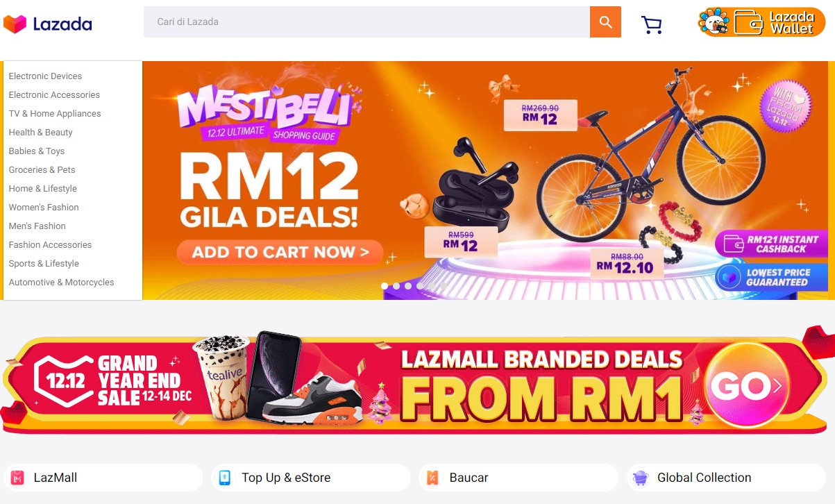The image size is (835, 504).
Task: Click the Cari di Lazada search field
Action: (366, 22)
